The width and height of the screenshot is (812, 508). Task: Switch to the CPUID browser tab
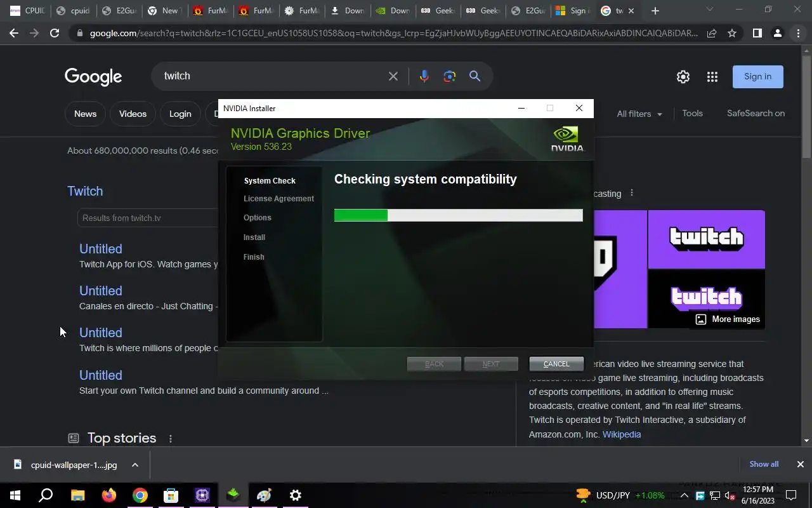[27, 11]
